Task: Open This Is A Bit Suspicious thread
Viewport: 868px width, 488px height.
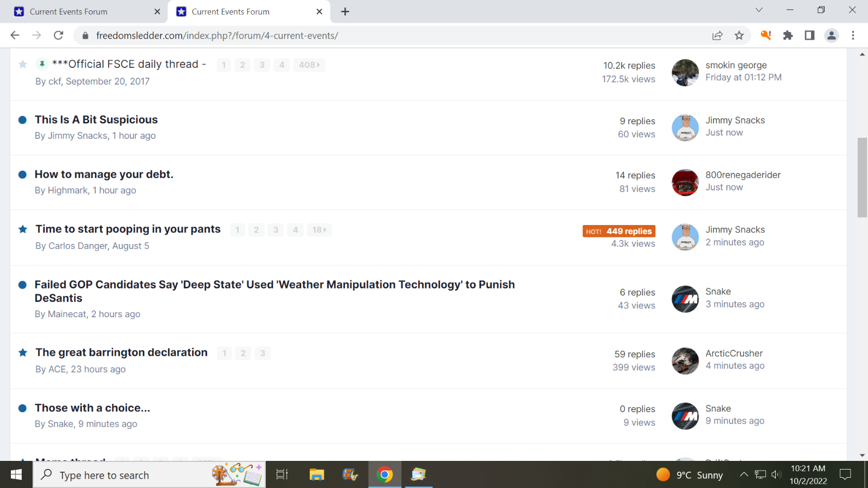Action: click(x=96, y=119)
